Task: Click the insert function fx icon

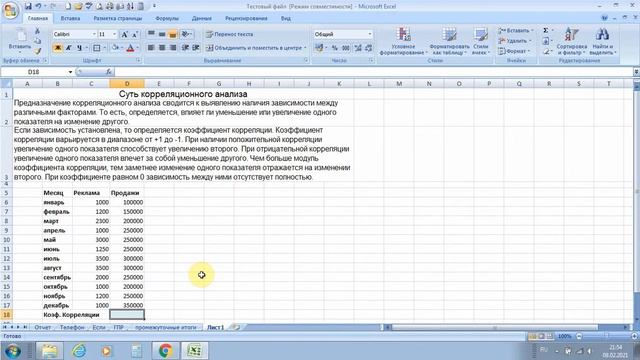Action: coord(109,72)
